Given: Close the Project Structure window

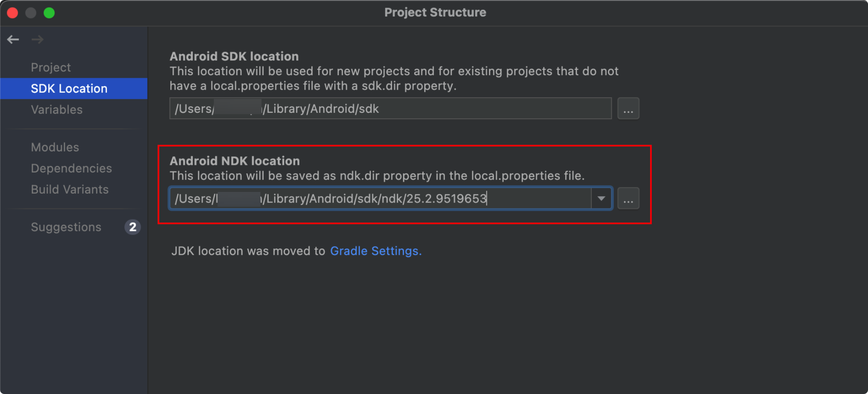Looking at the screenshot, I should 13,13.
